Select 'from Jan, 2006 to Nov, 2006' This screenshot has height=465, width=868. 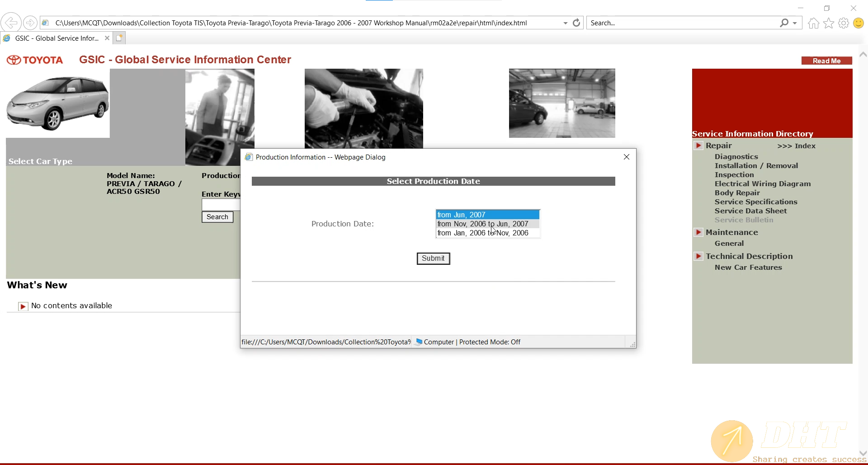click(x=482, y=233)
